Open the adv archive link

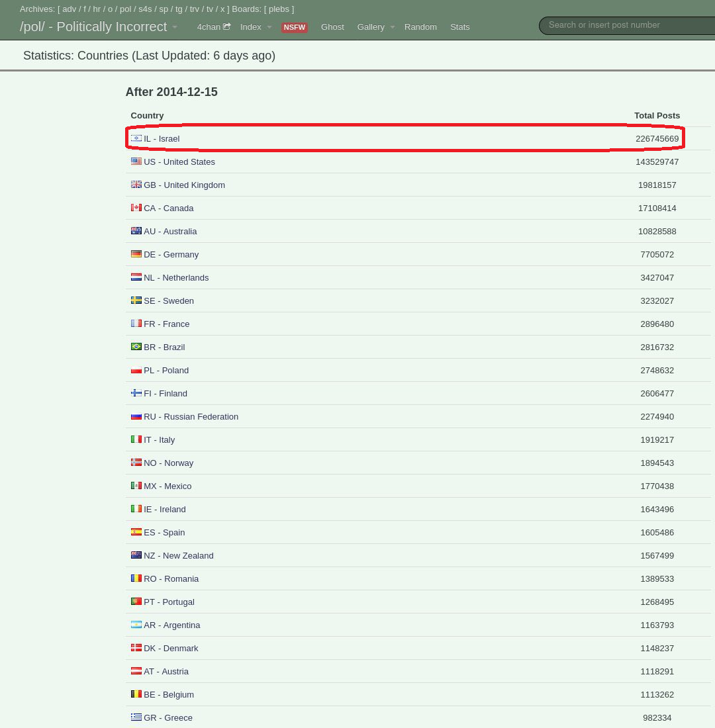70,9
